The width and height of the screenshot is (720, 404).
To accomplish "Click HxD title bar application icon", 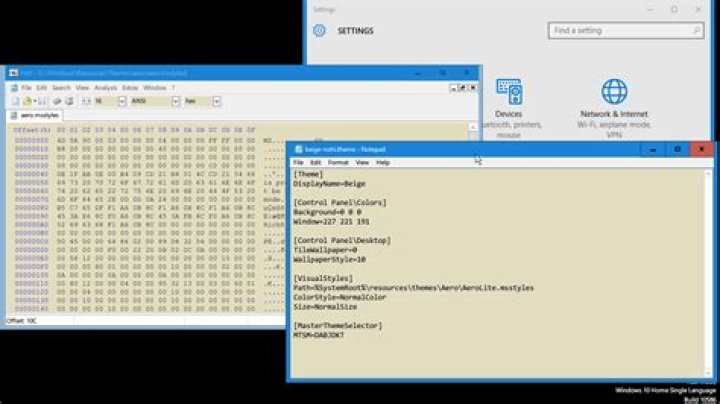I will coord(13,73).
